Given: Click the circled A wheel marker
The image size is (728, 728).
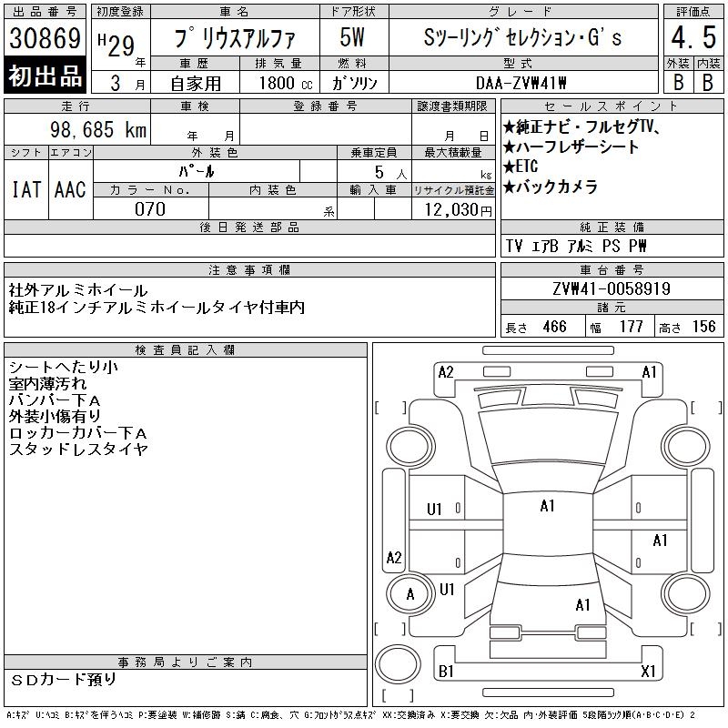Looking at the screenshot, I should [409, 594].
